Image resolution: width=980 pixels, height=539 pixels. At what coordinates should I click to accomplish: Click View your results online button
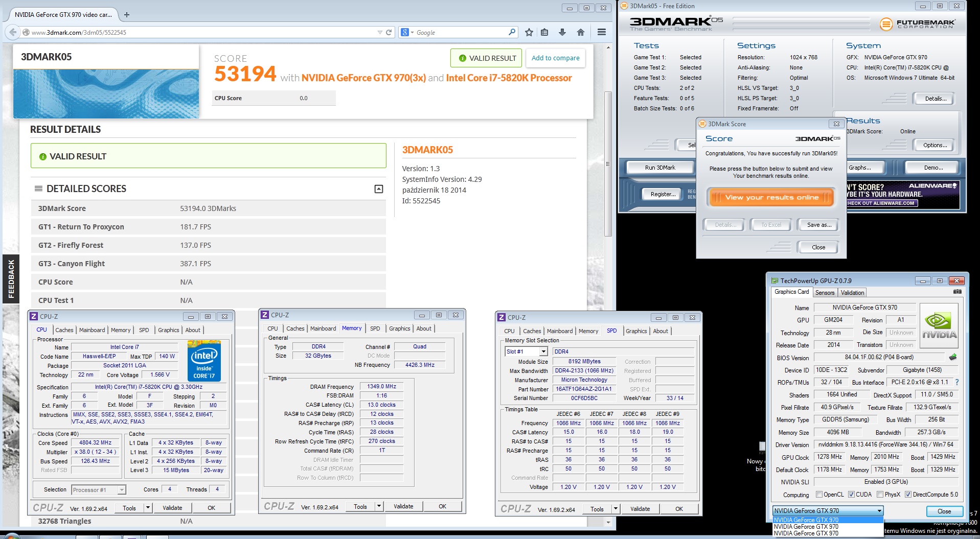771,197
